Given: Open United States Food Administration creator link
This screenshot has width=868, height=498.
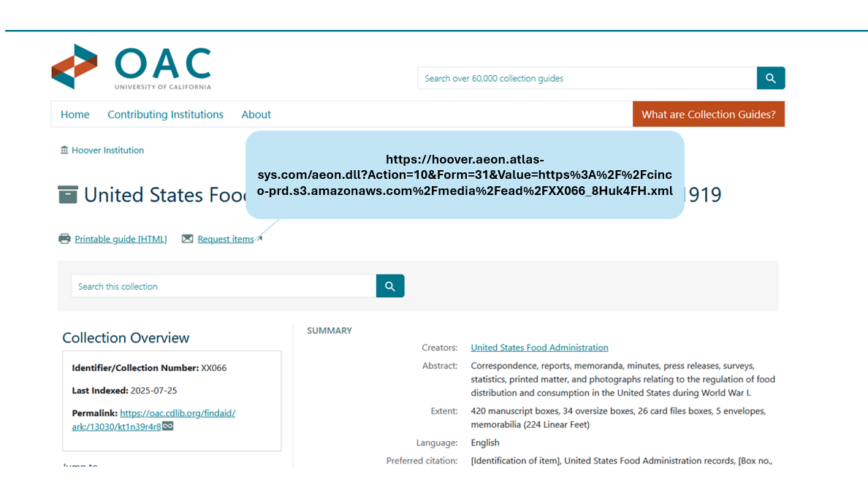Looking at the screenshot, I should [540, 348].
